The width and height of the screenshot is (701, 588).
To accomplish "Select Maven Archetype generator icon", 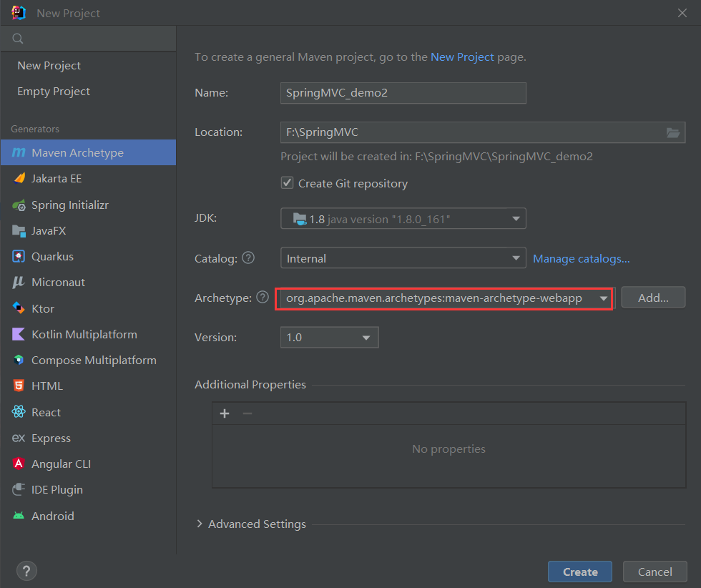I will tap(19, 152).
